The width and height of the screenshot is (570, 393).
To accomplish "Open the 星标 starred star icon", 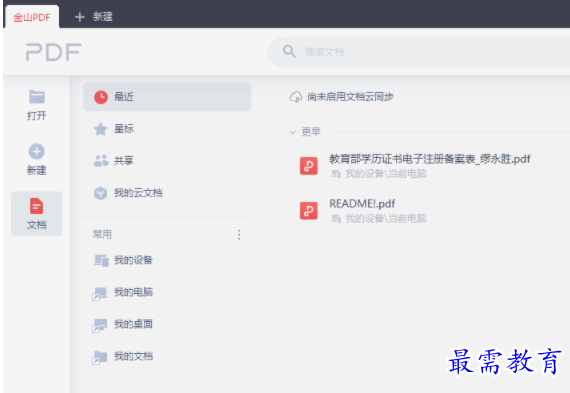I will point(100,129).
